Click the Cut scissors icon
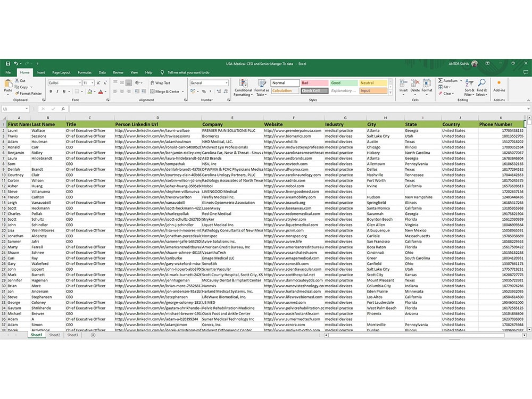This screenshot has height=399, width=532. [17, 80]
